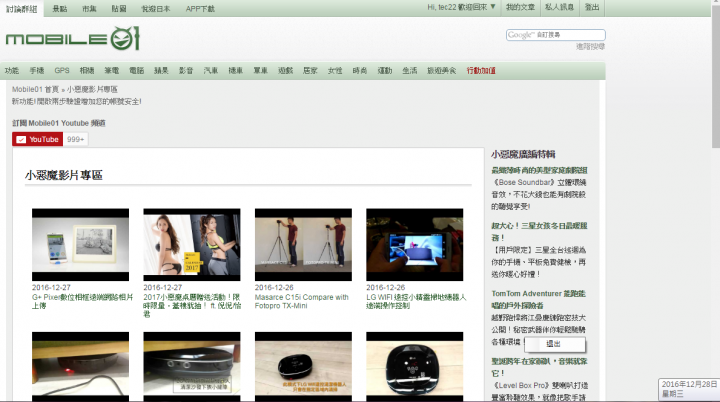Screen dimensions: 720x402
Task: Open the 新功能 two-step verification notice
Action: tap(77, 102)
